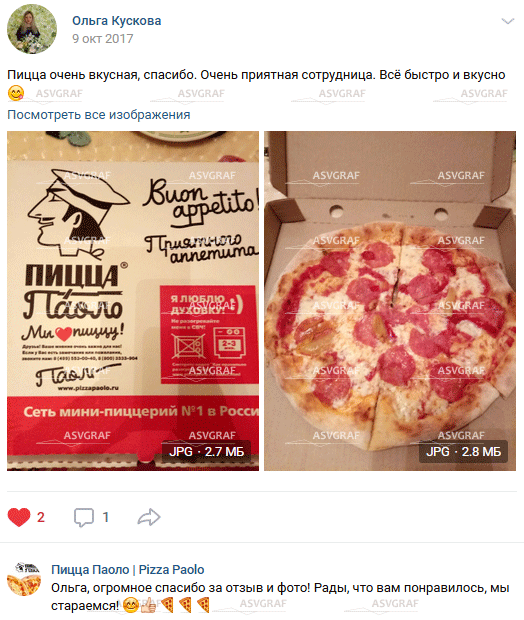Click the like count number 2
524x620 pixels.
pos(41,517)
